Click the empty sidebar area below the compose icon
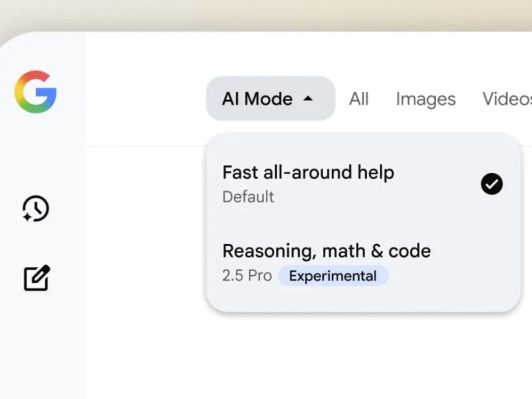This screenshot has width=532, height=399. point(43,346)
